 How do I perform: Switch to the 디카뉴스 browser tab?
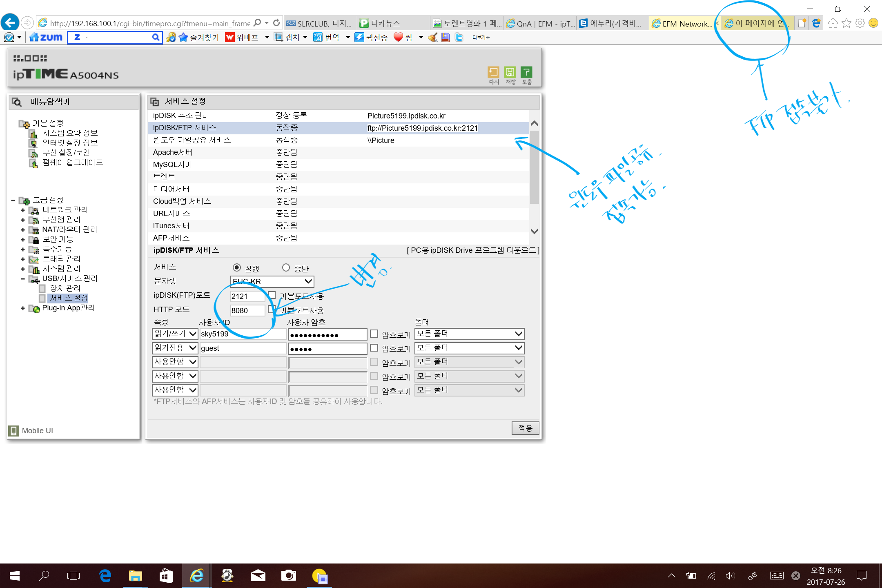click(393, 23)
